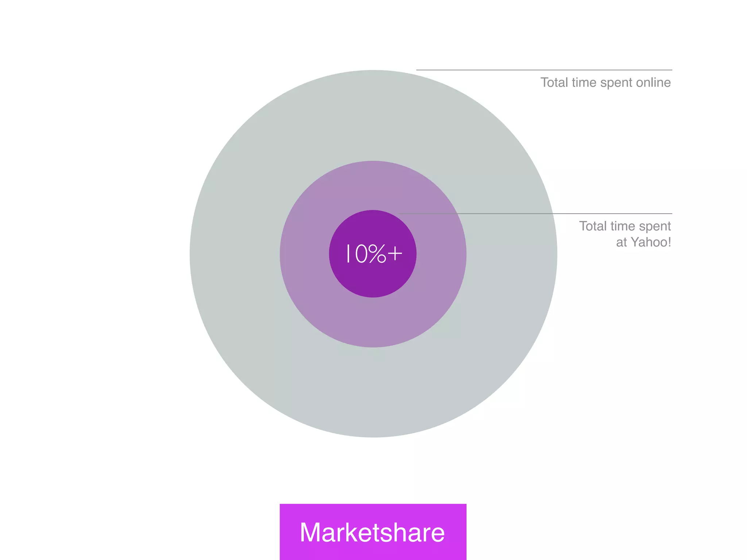Click the letter 'M' in Marketshare
This screenshot has width=747, height=560.
point(311,532)
